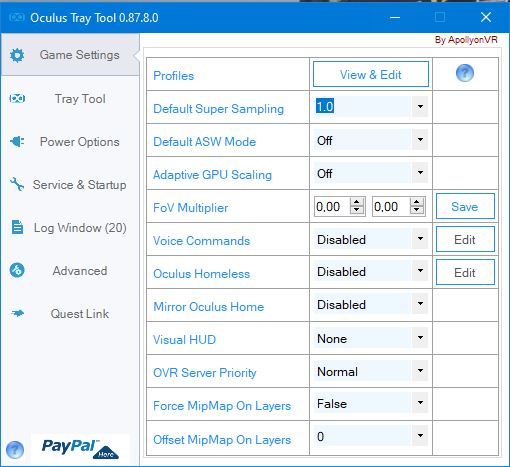Expand Mirror Oculus Home dropdown
Screen dimensions: 510x467
pos(420,304)
